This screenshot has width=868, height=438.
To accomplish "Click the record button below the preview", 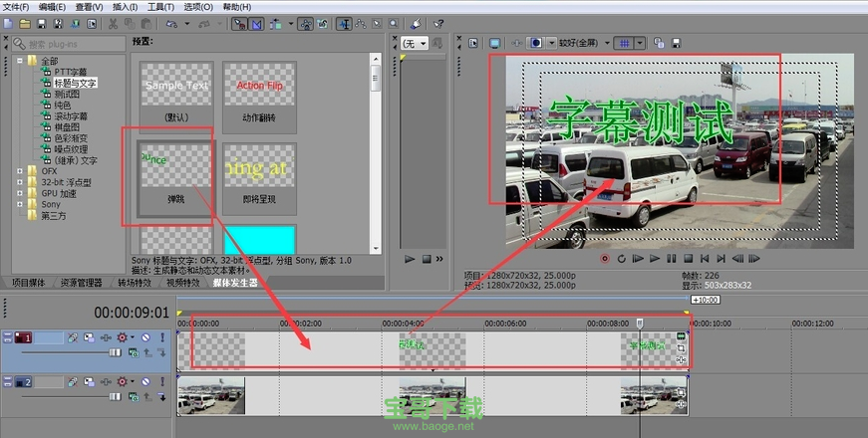I will (x=604, y=258).
